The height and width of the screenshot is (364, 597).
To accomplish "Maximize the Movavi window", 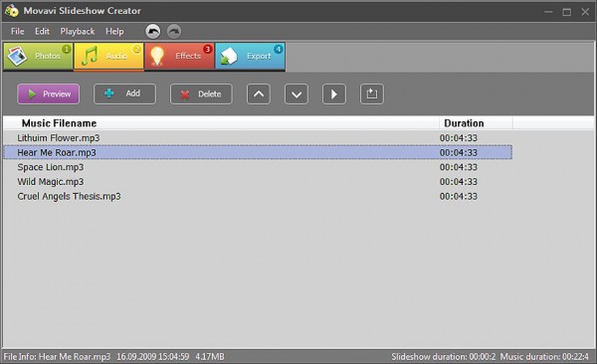I will pyautogui.click(x=566, y=12).
